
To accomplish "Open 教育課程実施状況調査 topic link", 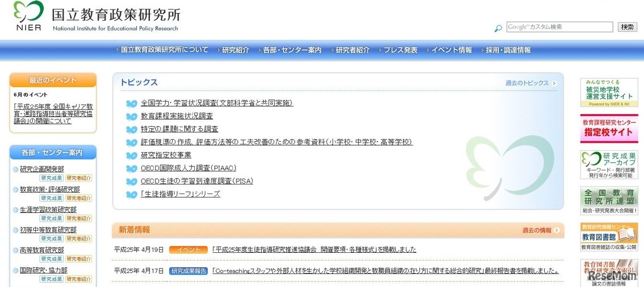I will click(x=177, y=116).
